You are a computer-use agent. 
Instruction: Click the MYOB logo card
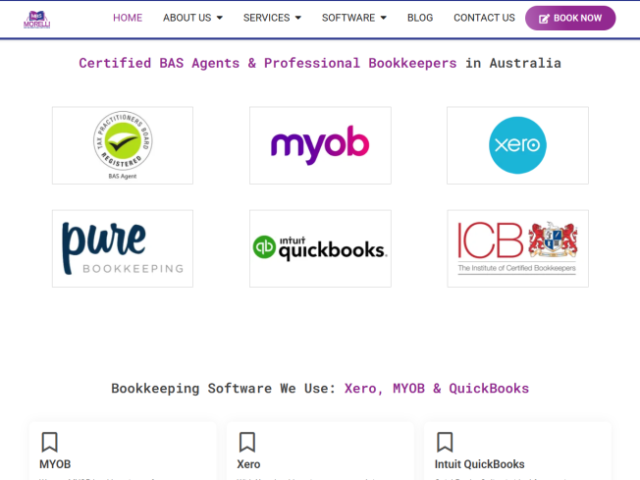(320, 145)
